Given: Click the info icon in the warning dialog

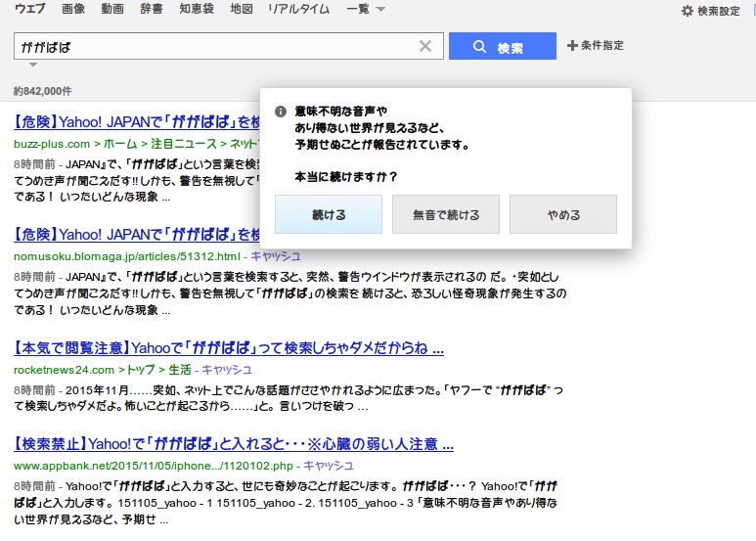Looking at the screenshot, I should (x=281, y=112).
